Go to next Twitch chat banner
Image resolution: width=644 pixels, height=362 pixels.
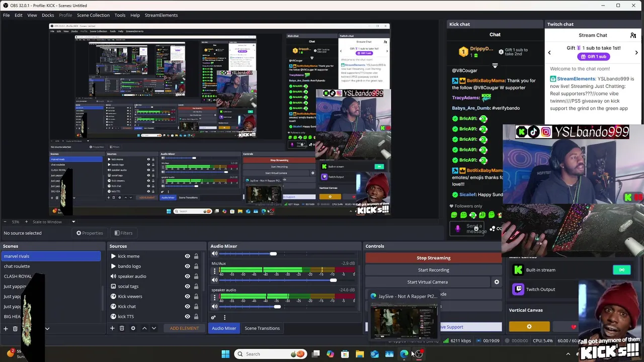(636, 52)
